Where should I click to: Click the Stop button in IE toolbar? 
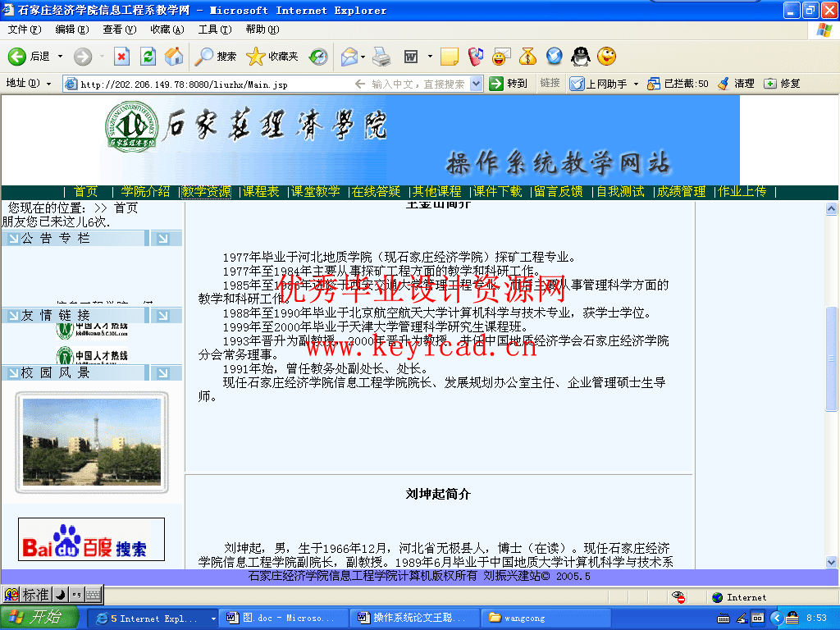121,57
